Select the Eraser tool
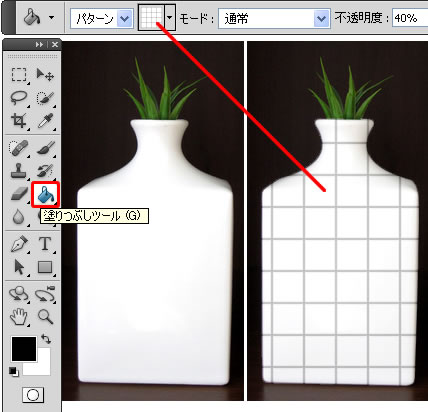 coord(19,194)
